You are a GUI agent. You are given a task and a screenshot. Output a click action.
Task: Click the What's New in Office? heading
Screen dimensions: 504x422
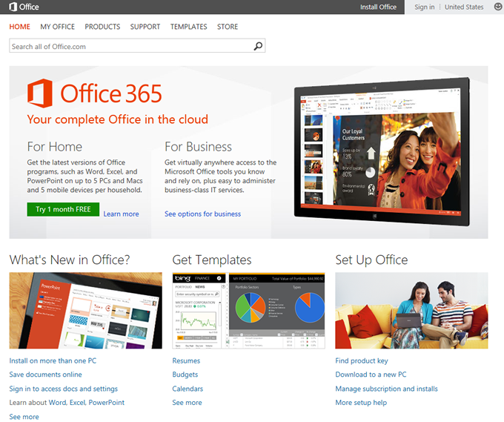tap(70, 260)
